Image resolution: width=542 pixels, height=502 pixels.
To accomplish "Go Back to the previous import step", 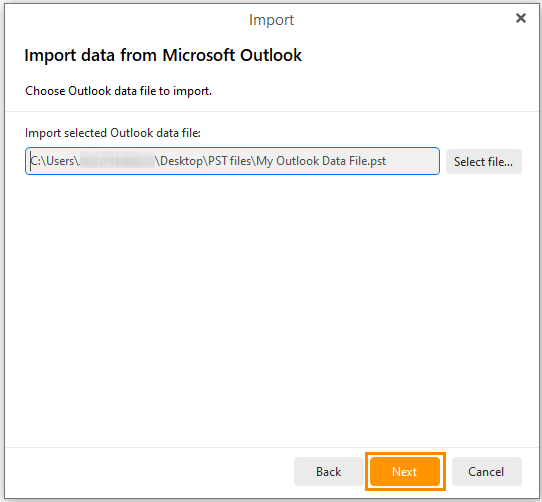I will [x=328, y=472].
